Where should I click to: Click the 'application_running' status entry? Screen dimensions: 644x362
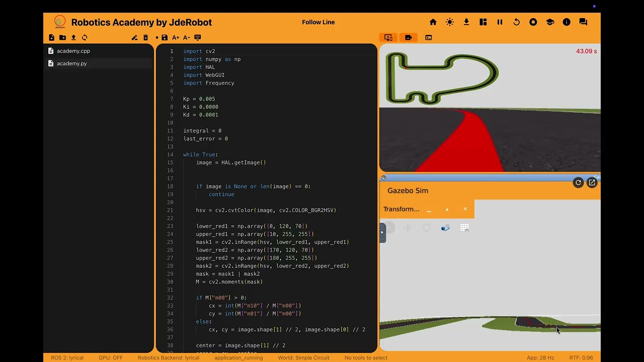pos(238,358)
